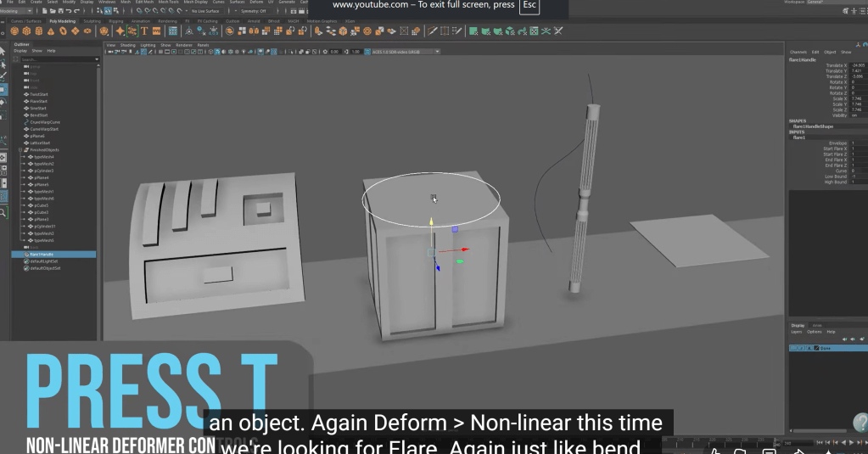The width and height of the screenshot is (868, 454).
Task: Switch to the Rigging shelf tab
Action: click(115, 21)
